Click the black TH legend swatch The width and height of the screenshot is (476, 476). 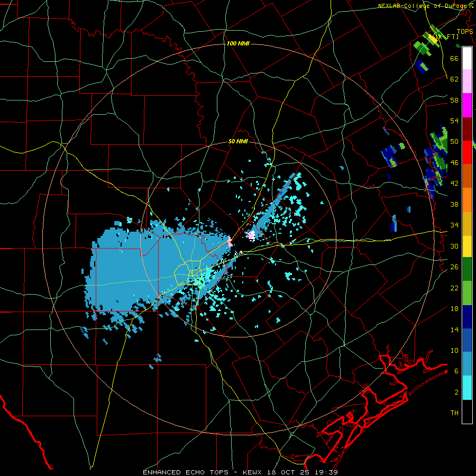467,411
